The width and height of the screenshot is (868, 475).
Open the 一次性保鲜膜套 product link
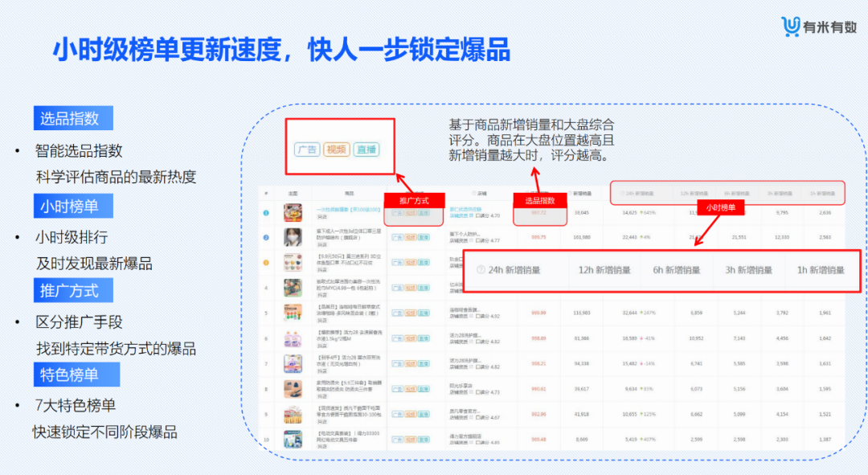click(x=336, y=208)
